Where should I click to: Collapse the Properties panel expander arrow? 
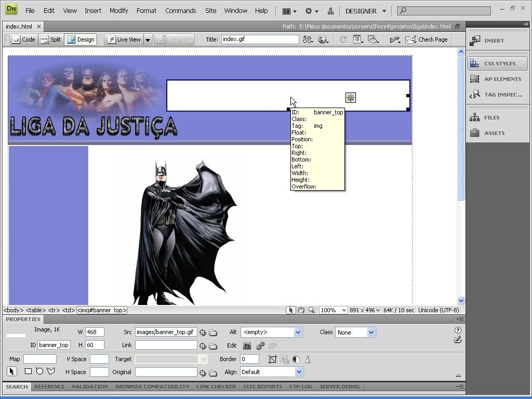[458, 375]
